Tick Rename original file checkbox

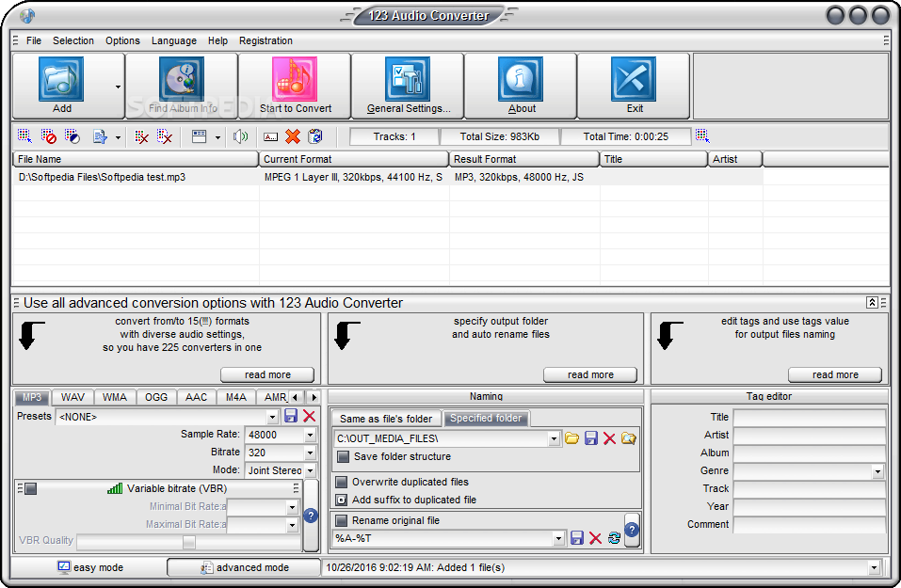[342, 520]
